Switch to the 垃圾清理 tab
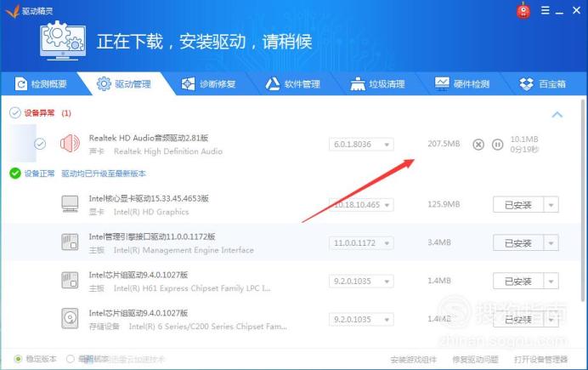Image resolution: width=588 pixels, height=370 pixels. [x=377, y=84]
